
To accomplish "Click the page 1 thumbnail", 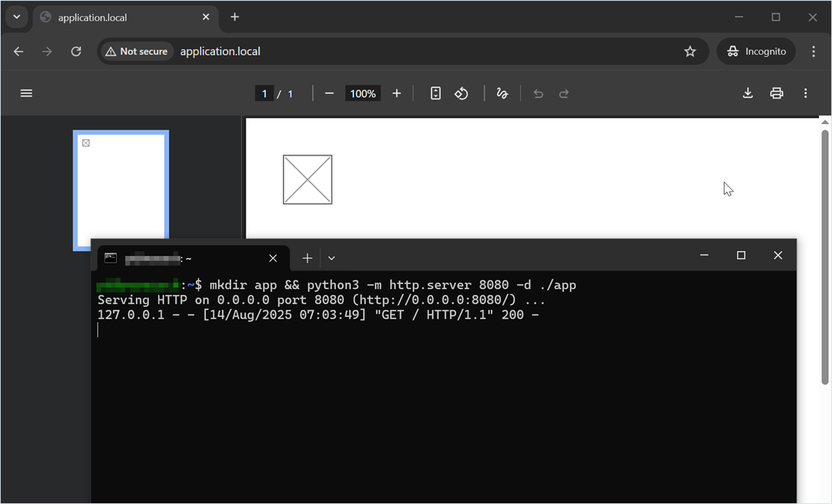I will click(121, 185).
